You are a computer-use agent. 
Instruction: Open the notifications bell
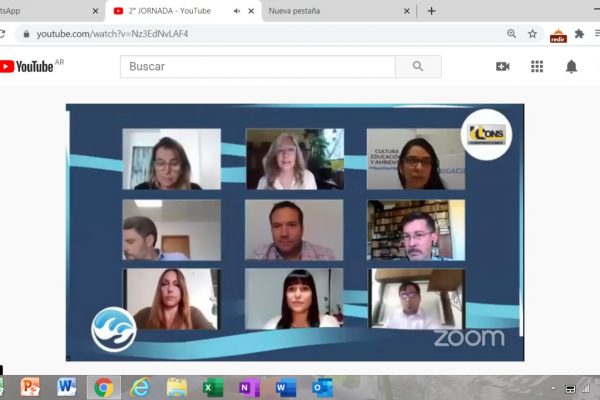click(571, 67)
